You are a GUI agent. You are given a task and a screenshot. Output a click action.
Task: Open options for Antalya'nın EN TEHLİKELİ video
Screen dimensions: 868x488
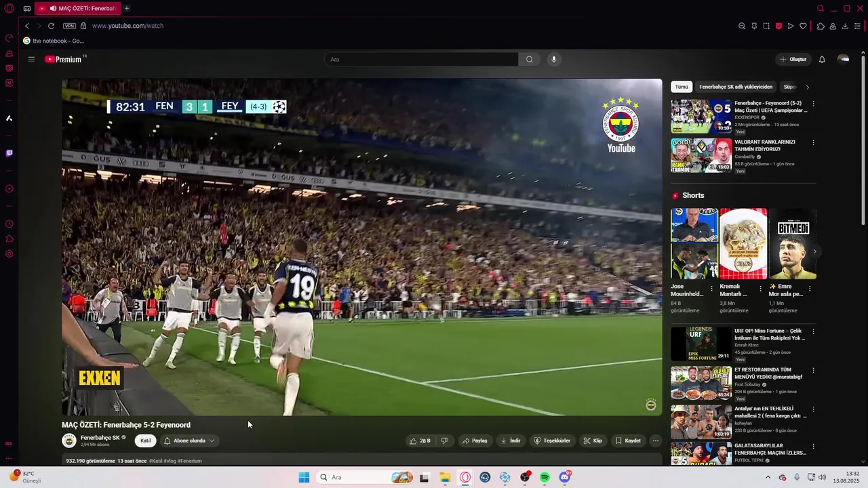(x=813, y=409)
